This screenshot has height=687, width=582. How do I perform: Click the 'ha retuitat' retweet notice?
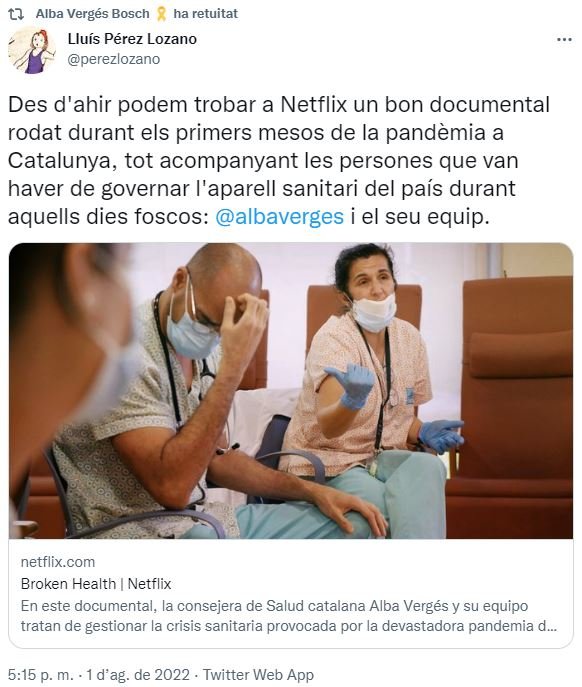click(206, 14)
